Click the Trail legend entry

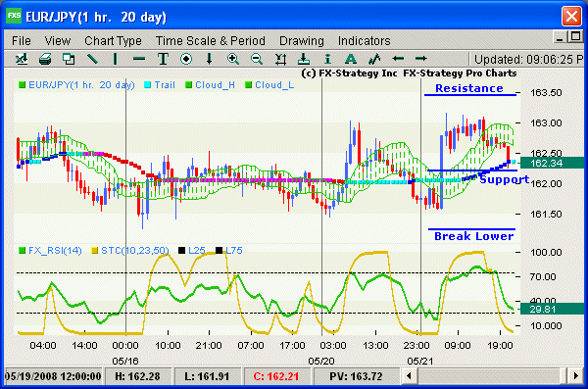160,85
